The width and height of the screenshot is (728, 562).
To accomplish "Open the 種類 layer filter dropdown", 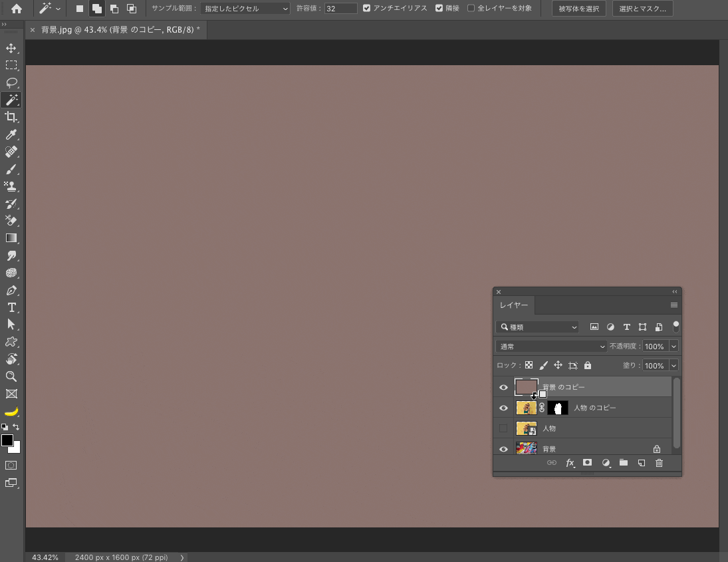I will point(537,327).
